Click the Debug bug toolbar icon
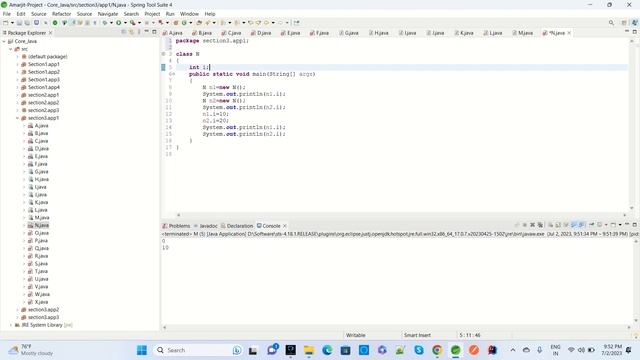640x360 pixels. (104, 23)
